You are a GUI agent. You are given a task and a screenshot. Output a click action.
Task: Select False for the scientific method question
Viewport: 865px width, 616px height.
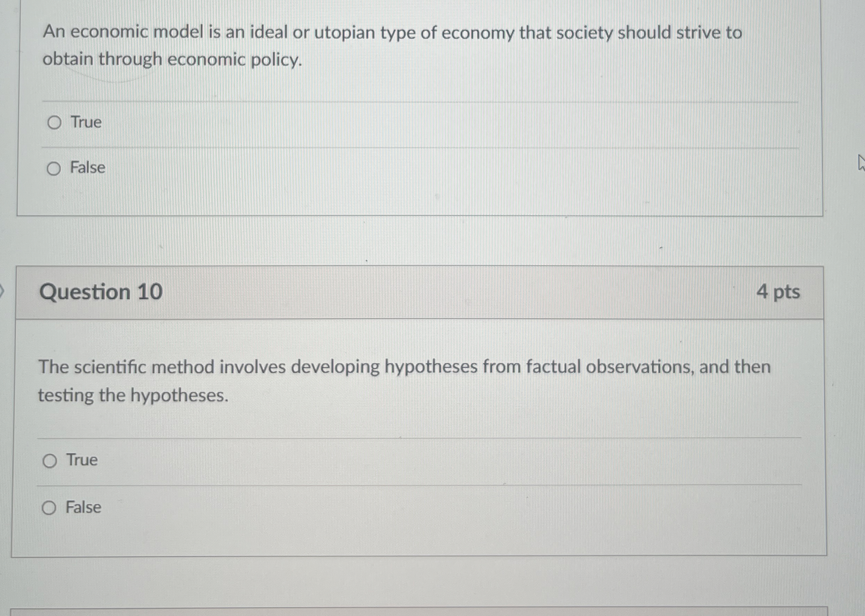(50, 507)
